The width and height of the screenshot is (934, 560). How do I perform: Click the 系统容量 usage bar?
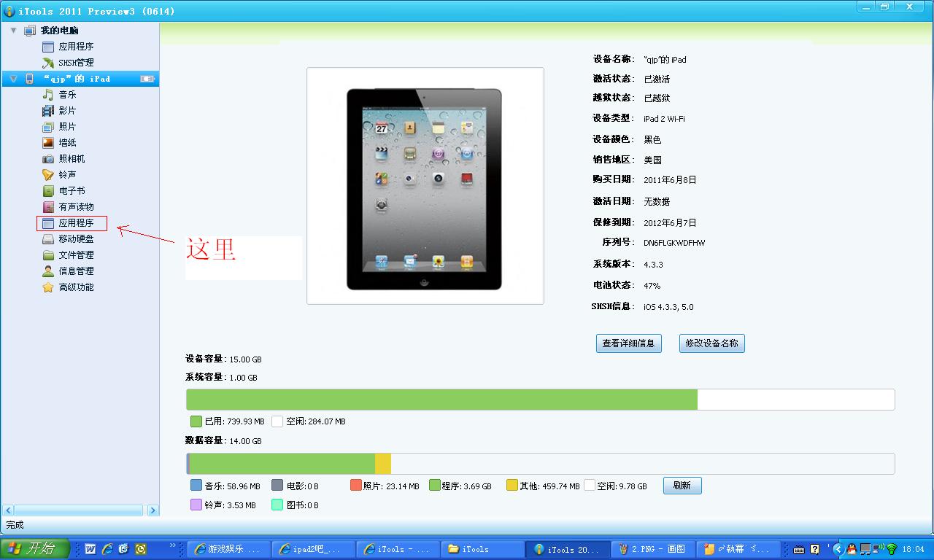coord(541,400)
